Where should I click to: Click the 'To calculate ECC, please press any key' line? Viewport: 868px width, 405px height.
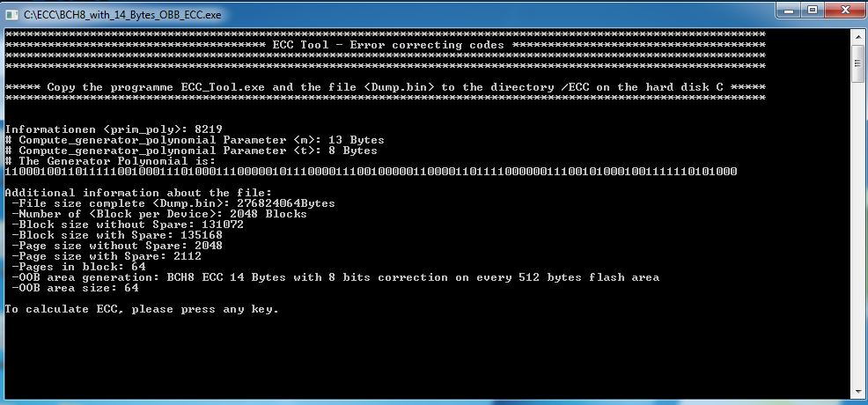point(142,309)
